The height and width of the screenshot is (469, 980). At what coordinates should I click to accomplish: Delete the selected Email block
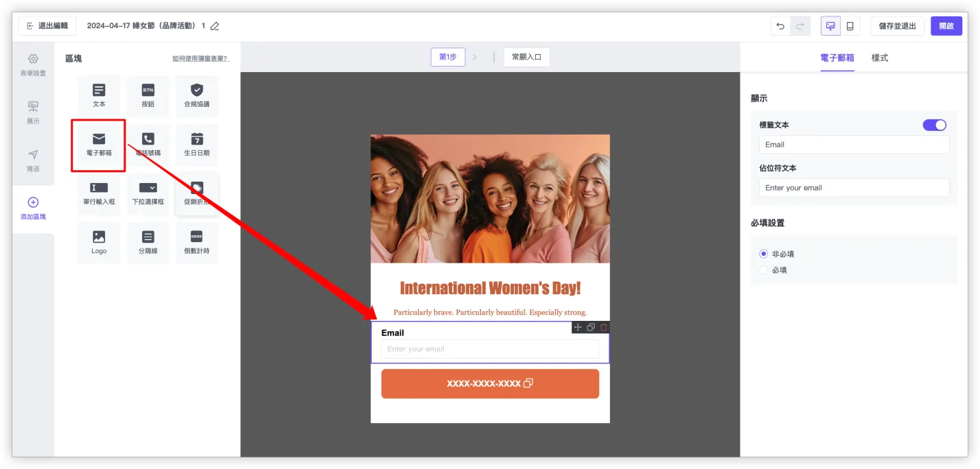click(x=603, y=328)
